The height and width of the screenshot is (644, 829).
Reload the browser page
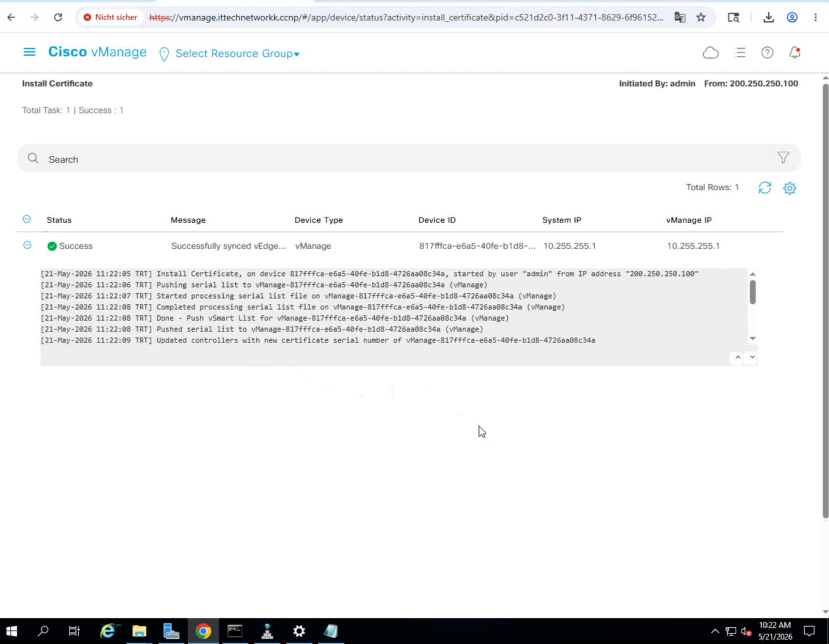pos(58,17)
